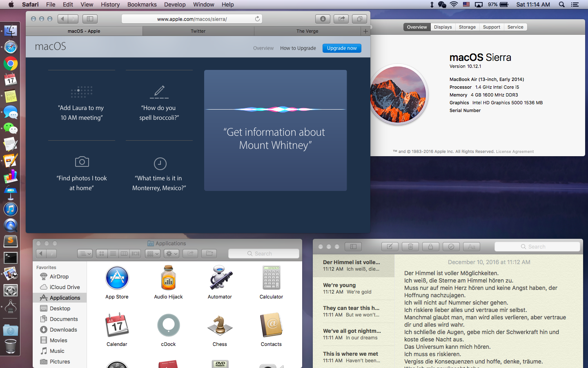This screenshot has width=588, height=368.
Task: Toggle the Notes folders sidebar
Action: click(353, 247)
